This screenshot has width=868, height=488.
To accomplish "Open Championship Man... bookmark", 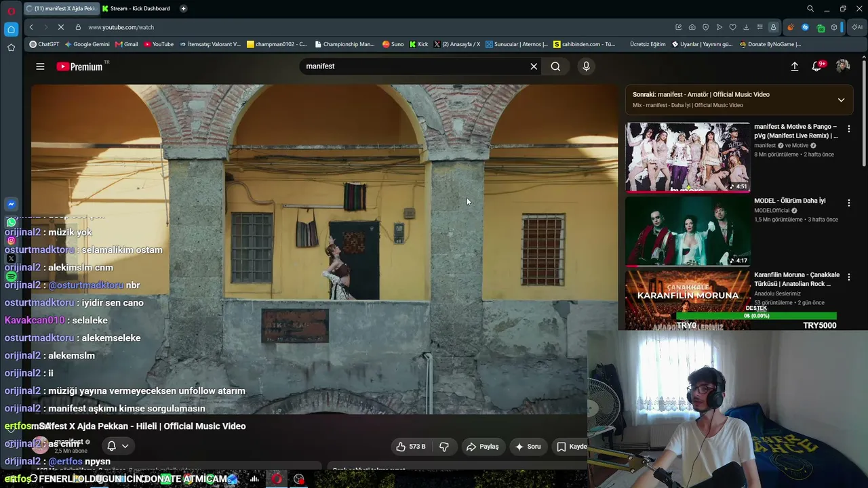I will pyautogui.click(x=344, y=44).
